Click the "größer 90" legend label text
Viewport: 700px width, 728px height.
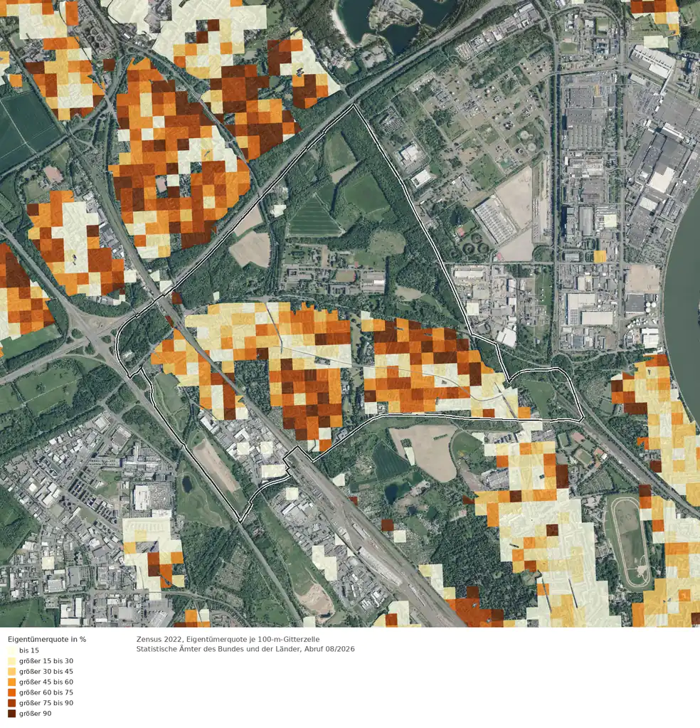[36, 714]
